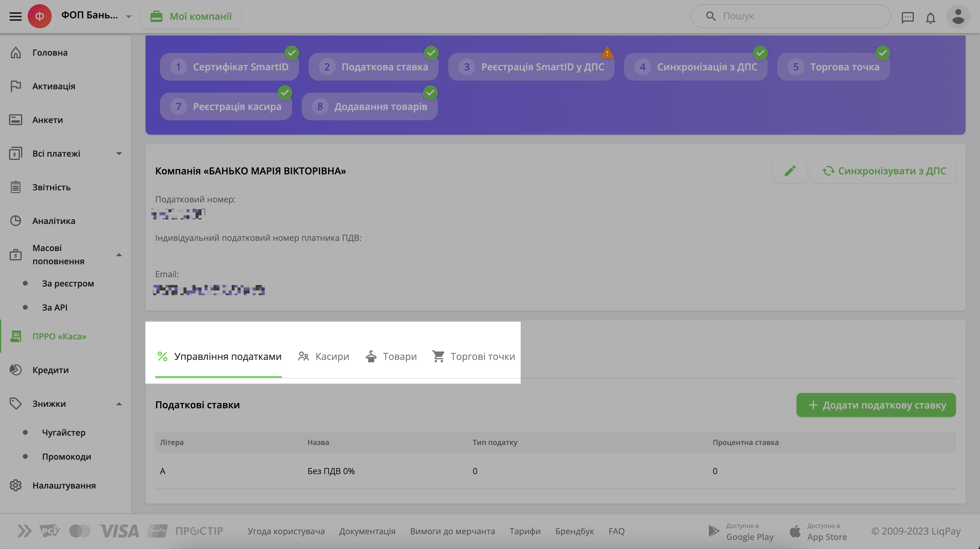Image resolution: width=980 pixels, height=549 pixels.
Task: Open Google Play store badge
Action: click(741, 532)
